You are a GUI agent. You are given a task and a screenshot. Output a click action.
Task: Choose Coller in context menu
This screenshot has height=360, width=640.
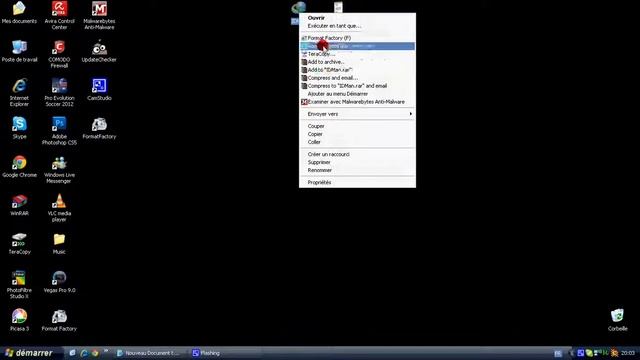357,142
